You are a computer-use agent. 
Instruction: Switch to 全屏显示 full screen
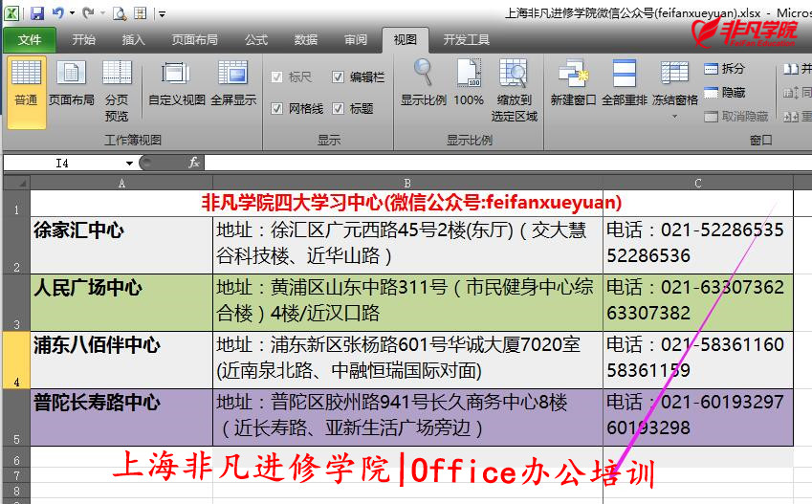click(x=233, y=83)
